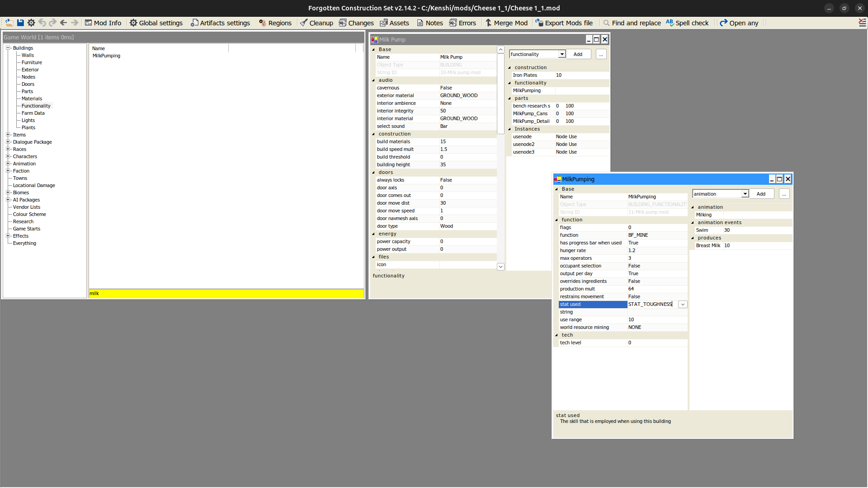The image size is (868, 488).
Task: Collapse the audio section in Milk Pump
Action: [x=373, y=80]
